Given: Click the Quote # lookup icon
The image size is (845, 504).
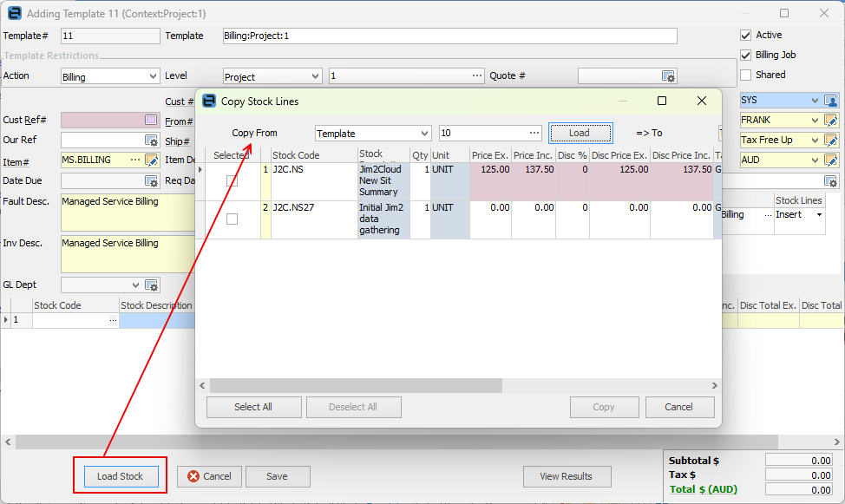Looking at the screenshot, I should (x=668, y=76).
